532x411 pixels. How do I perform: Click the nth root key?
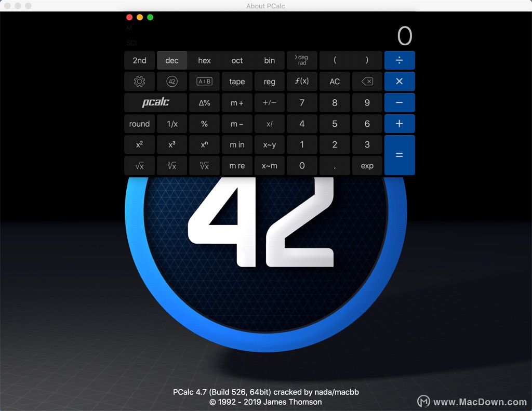pyautogui.click(x=204, y=166)
